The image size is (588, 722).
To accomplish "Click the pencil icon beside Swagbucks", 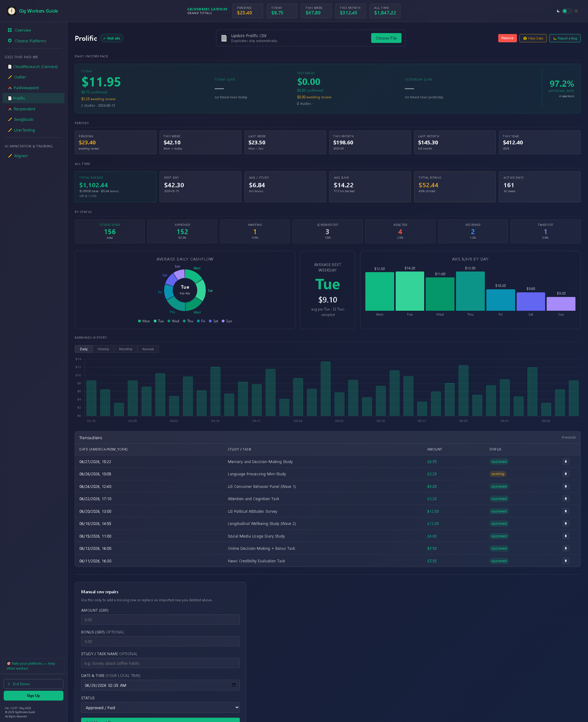I will [10, 120].
